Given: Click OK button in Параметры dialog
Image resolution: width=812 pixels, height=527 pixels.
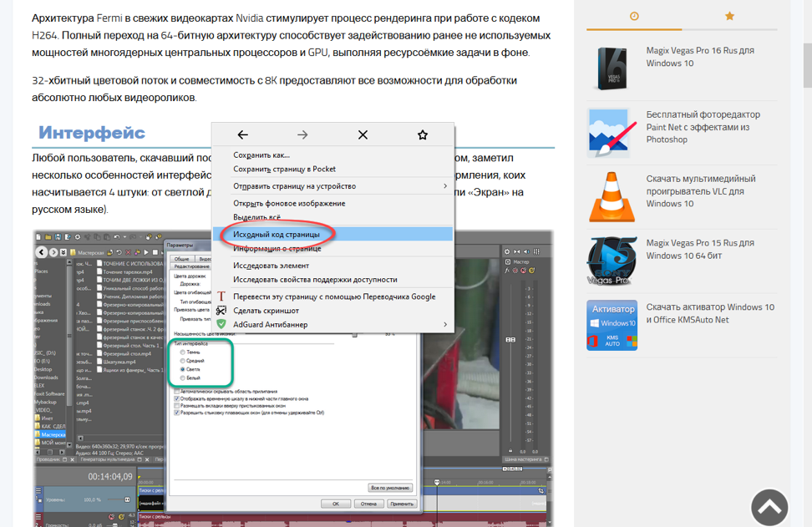Looking at the screenshot, I should [336, 504].
